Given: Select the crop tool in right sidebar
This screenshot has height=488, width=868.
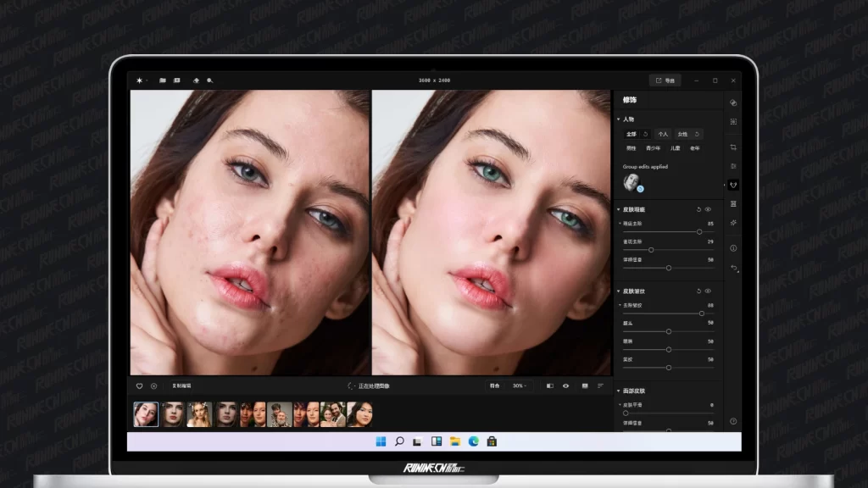Looking at the screenshot, I should pyautogui.click(x=733, y=147).
